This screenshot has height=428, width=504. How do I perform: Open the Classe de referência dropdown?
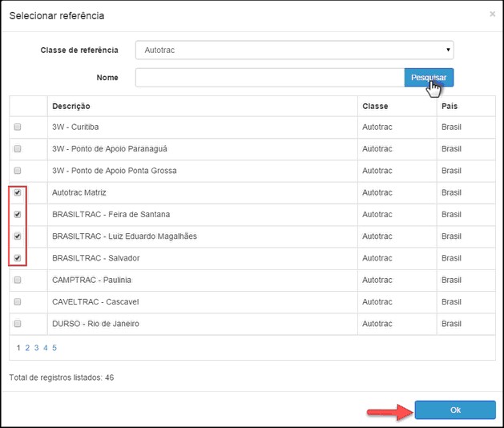pyautogui.click(x=294, y=50)
